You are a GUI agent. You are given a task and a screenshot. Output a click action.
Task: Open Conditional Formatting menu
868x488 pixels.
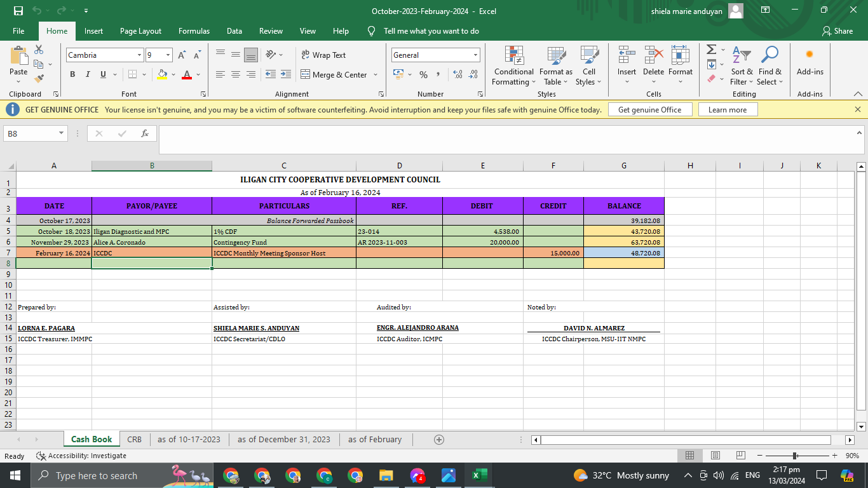click(513, 66)
